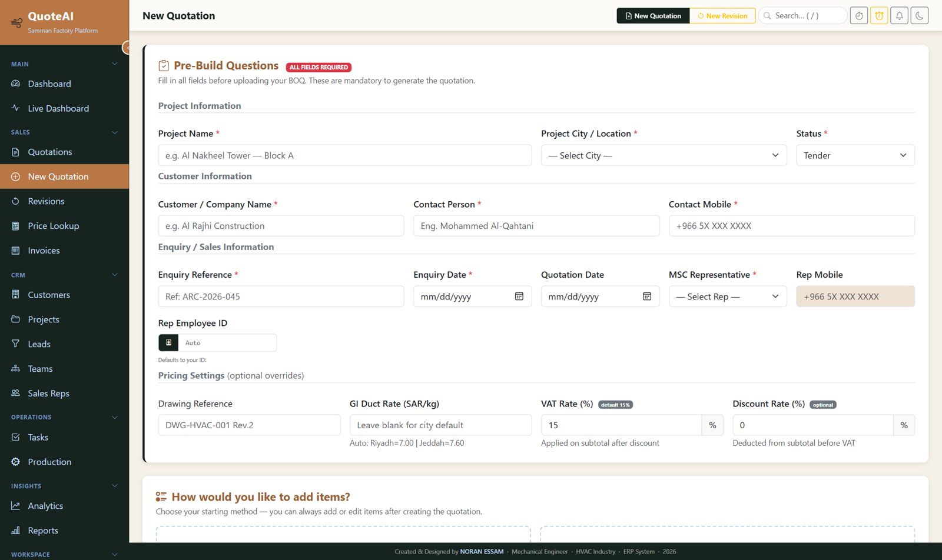Viewport: 942px width, 560px height.
Task: Collapse the SALES sidebar section
Action: 115,132
